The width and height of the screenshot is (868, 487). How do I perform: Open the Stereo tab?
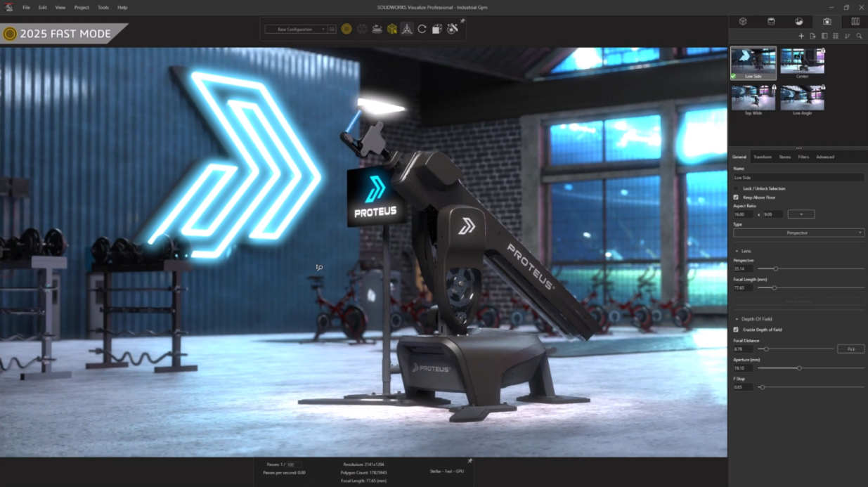785,157
